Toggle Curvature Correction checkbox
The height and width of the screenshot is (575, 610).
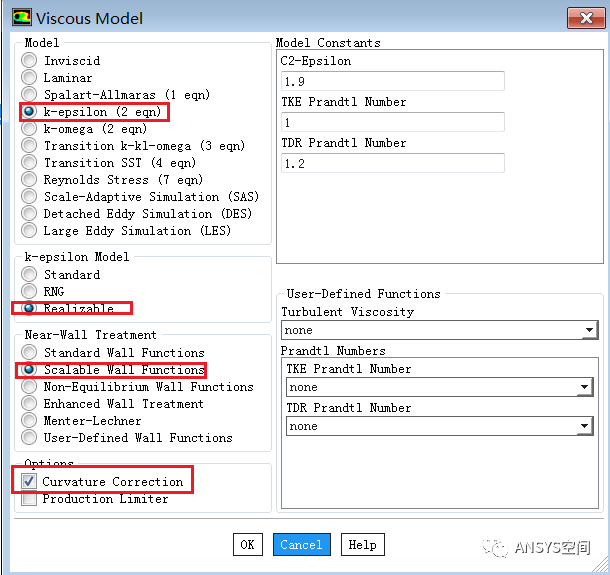click(x=29, y=481)
